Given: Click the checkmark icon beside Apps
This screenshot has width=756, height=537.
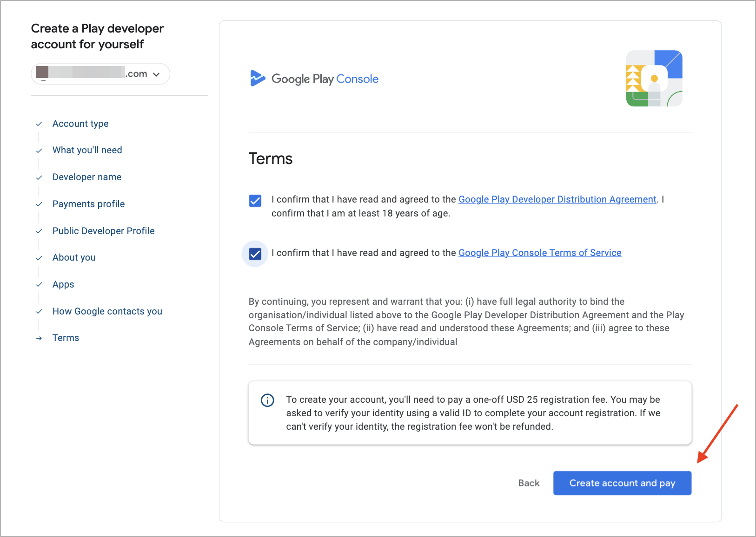Looking at the screenshot, I should [x=39, y=285].
